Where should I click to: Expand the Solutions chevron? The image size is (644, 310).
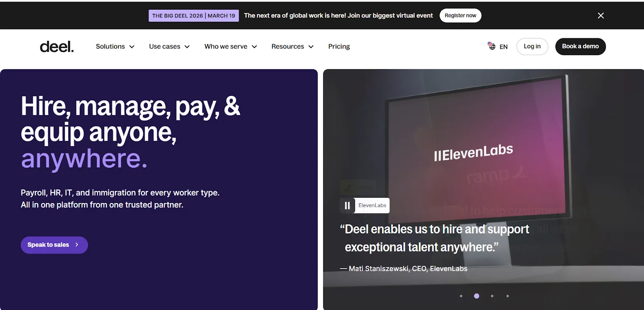click(132, 47)
